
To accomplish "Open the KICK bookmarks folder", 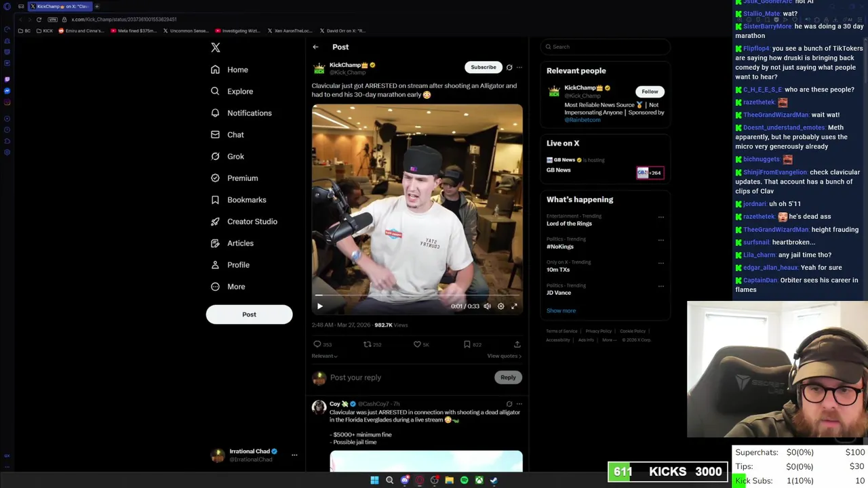I will 45,30.
